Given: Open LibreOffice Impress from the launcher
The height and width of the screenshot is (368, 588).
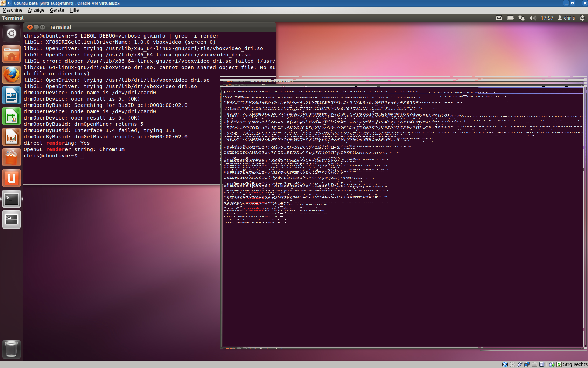Looking at the screenshot, I should click(x=11, y=137).
